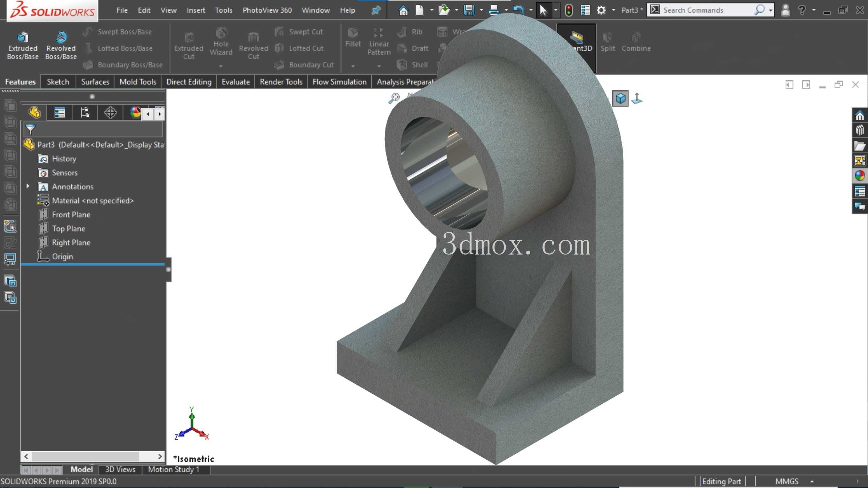
Task: Click the Extruded Boss/Base tool
Action: [x=23, y=45]
